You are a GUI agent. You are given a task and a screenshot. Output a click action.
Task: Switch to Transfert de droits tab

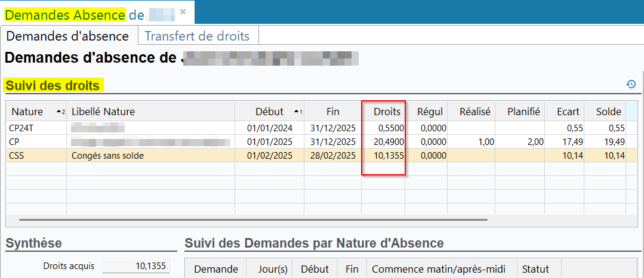point(197,36)
